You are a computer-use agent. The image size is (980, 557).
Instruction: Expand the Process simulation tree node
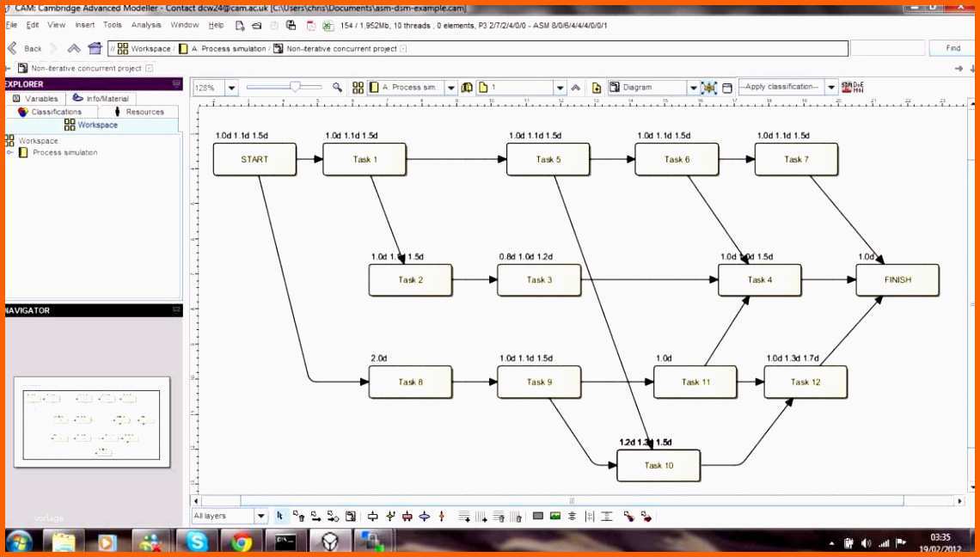[x=10, y=152]
